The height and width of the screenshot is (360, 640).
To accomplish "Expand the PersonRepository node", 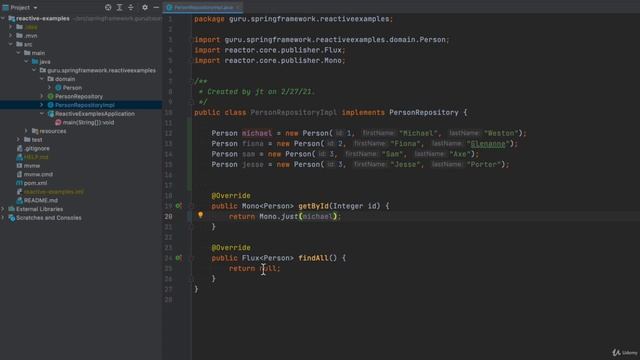I will tap(42, 96).
